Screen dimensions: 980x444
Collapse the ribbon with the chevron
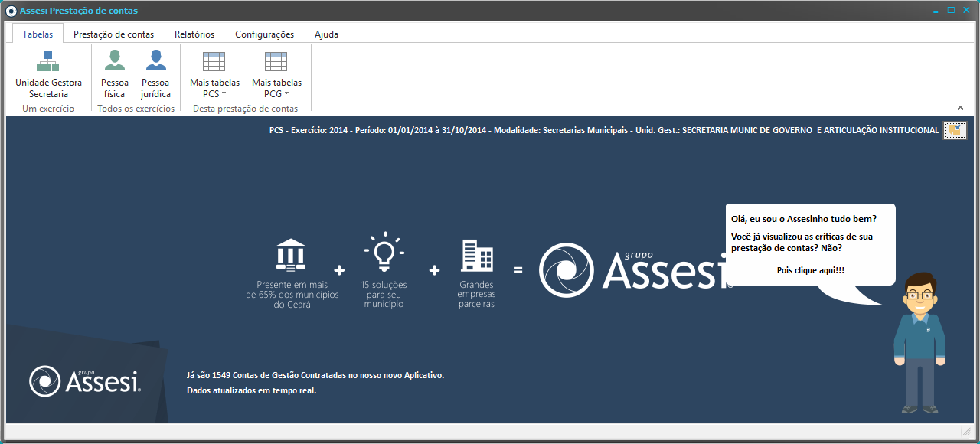961,108
